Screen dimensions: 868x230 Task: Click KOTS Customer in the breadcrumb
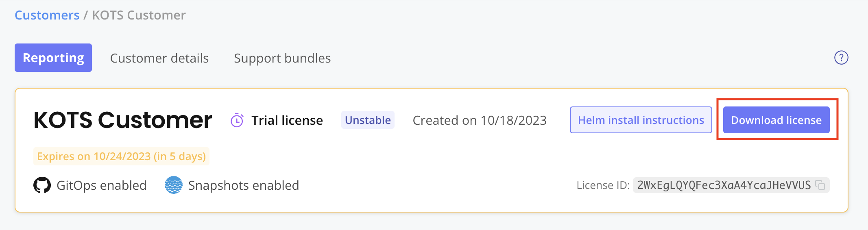139,15
